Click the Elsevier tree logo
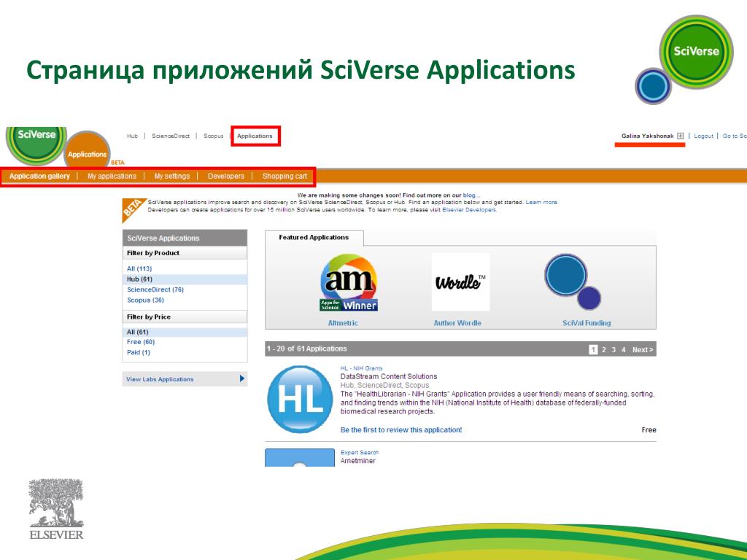The image size is (747, 560). 56,509
